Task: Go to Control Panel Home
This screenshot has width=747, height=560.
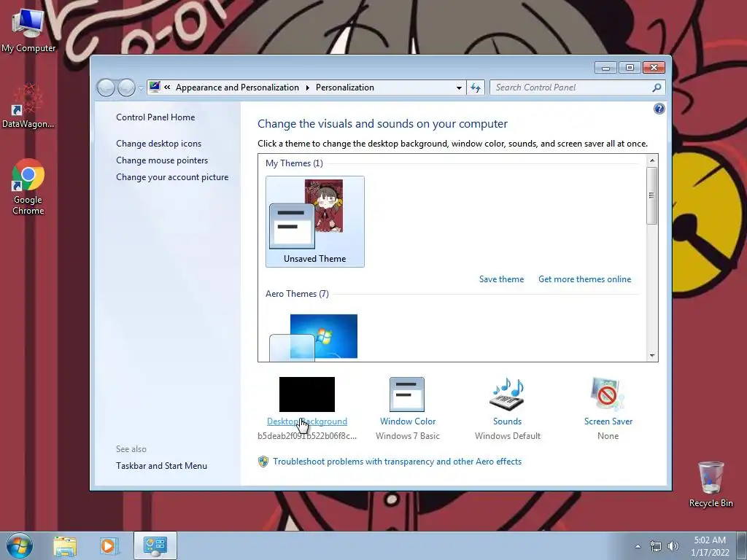Action: point(155,117)
